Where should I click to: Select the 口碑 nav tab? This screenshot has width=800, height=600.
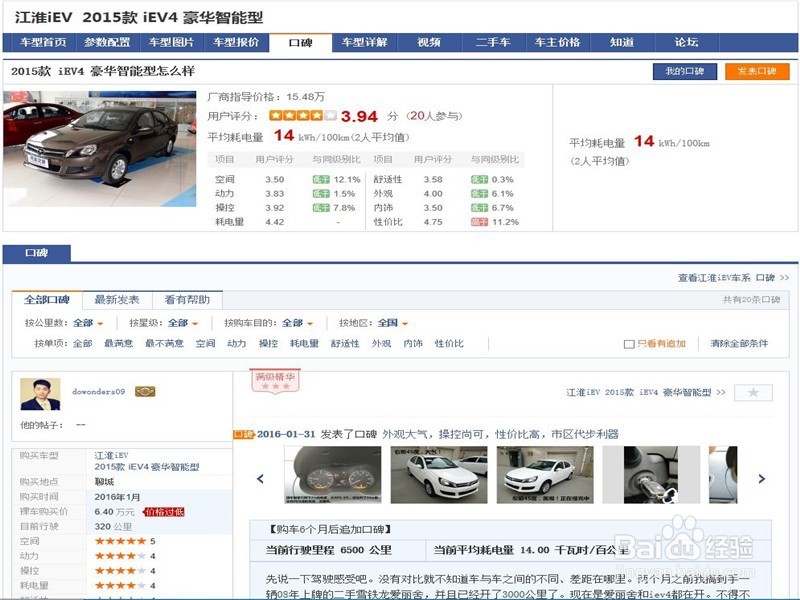pos(301,42)
